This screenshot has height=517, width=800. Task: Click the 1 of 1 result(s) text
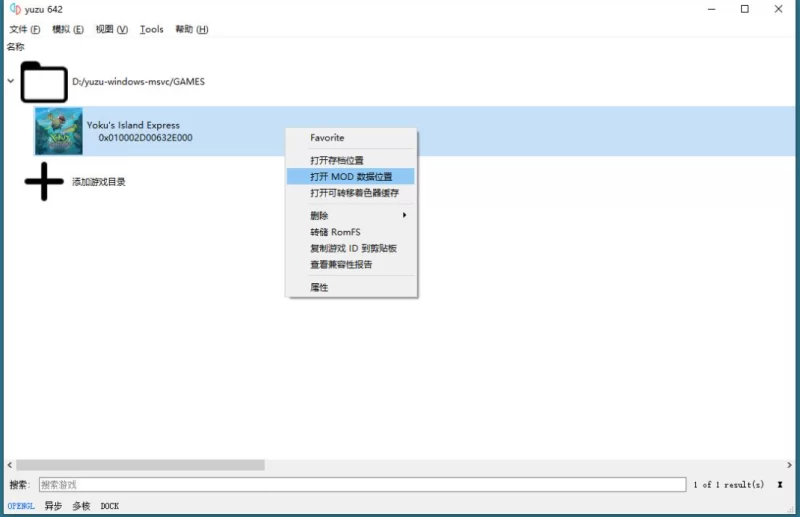tap(729, 485)
